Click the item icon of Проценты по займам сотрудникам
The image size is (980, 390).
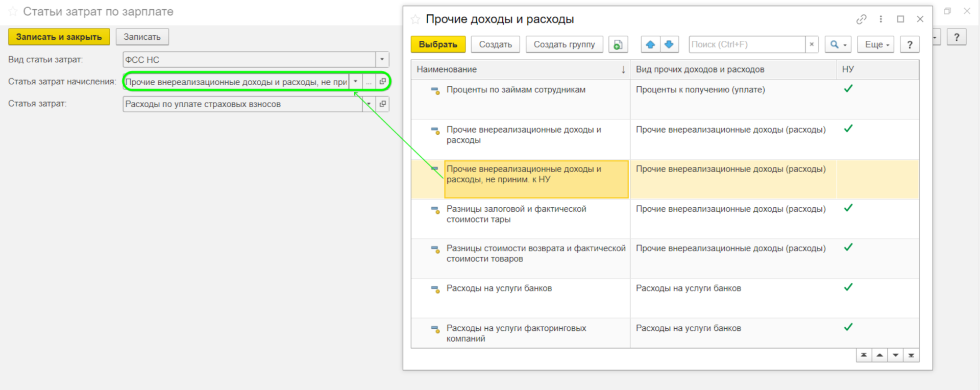tap(435, 90)
